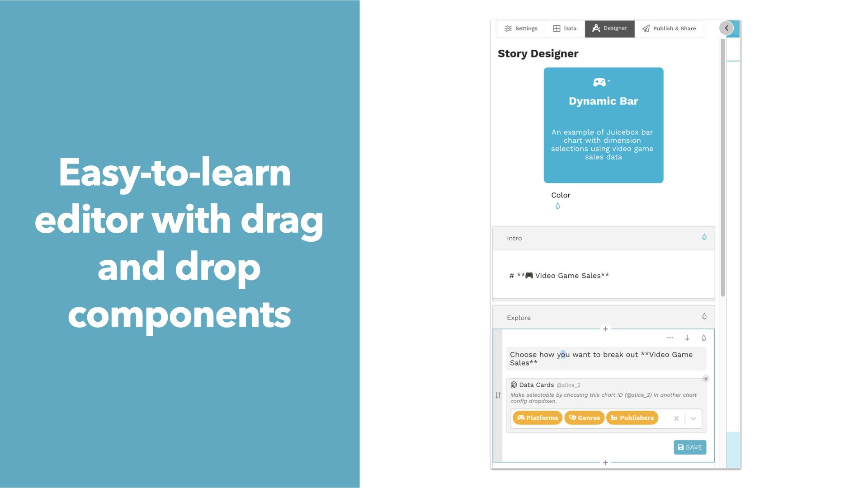
Task: Click the Data tab icon
Action: click(x=556, y=28)
